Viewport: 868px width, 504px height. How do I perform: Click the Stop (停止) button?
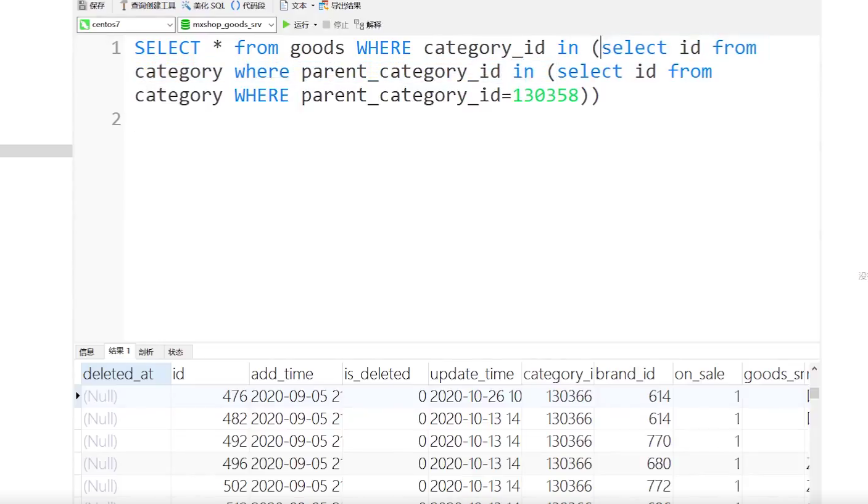point(327,25)
